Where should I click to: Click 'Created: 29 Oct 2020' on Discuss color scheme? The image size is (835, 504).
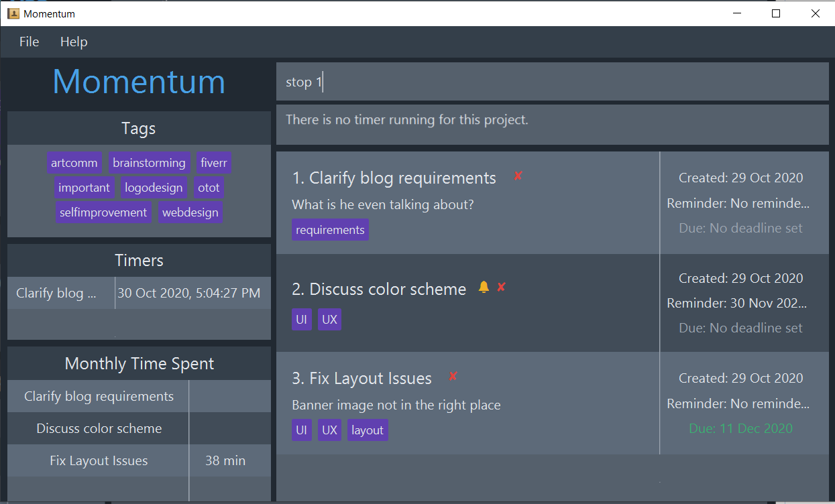[x=740, y=278]
